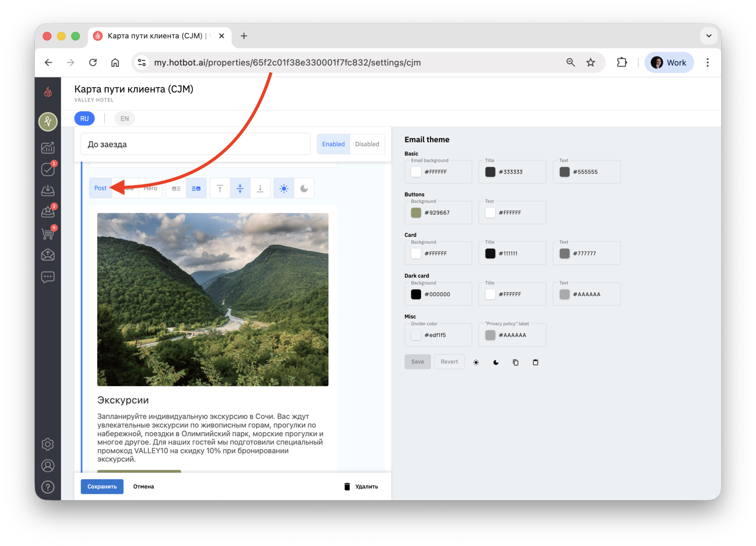Click the Отмена button

coord(144,487)
